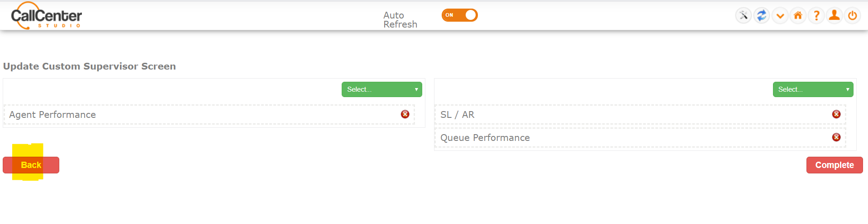
Task: Select the Queue Performance row
Action: coord(640,138)
